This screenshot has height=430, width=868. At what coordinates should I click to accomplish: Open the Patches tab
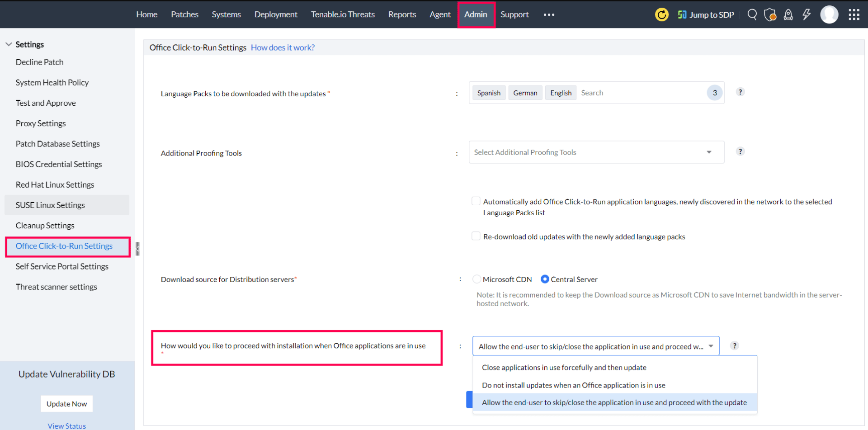184,14
